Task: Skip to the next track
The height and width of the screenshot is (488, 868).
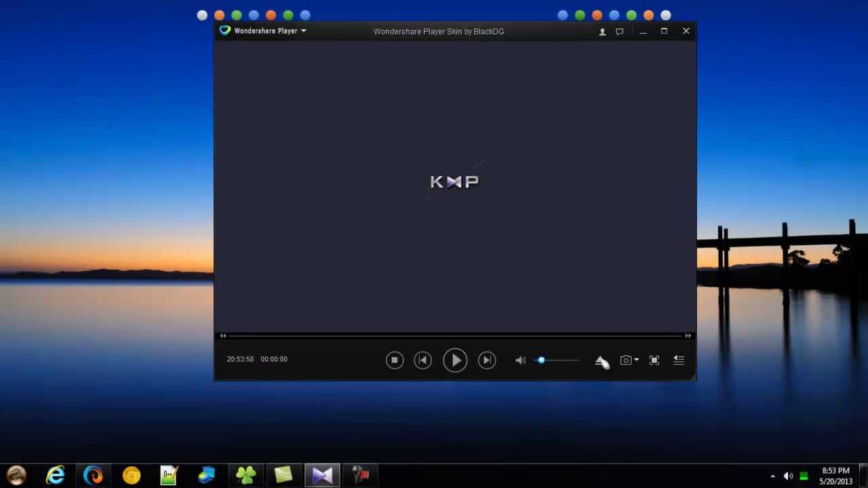Action: click(x=487, y=360)
